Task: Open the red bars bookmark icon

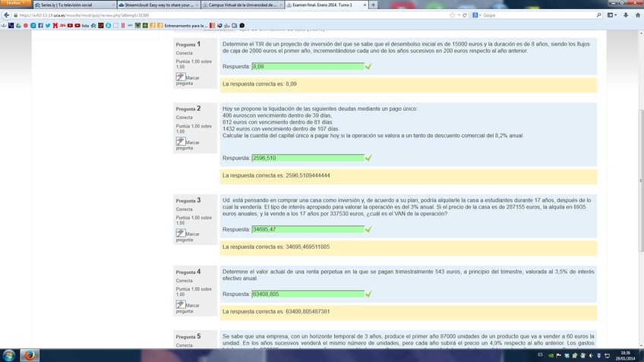Action: click(x=123, y=26)
